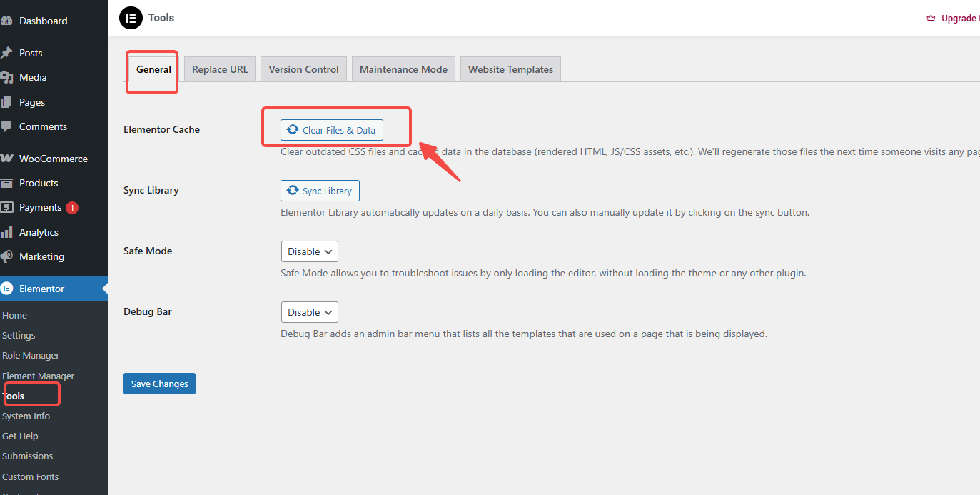This screenshot has width=980, height=495.
Task: Click the Analytics bar chart icon
Action: point(6,232)
